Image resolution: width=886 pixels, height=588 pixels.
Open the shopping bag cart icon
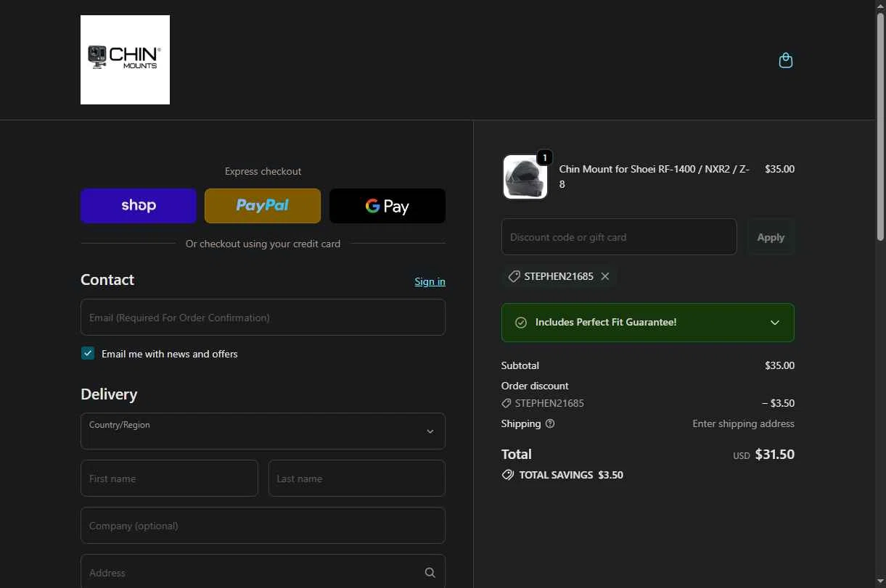point(785,60)
